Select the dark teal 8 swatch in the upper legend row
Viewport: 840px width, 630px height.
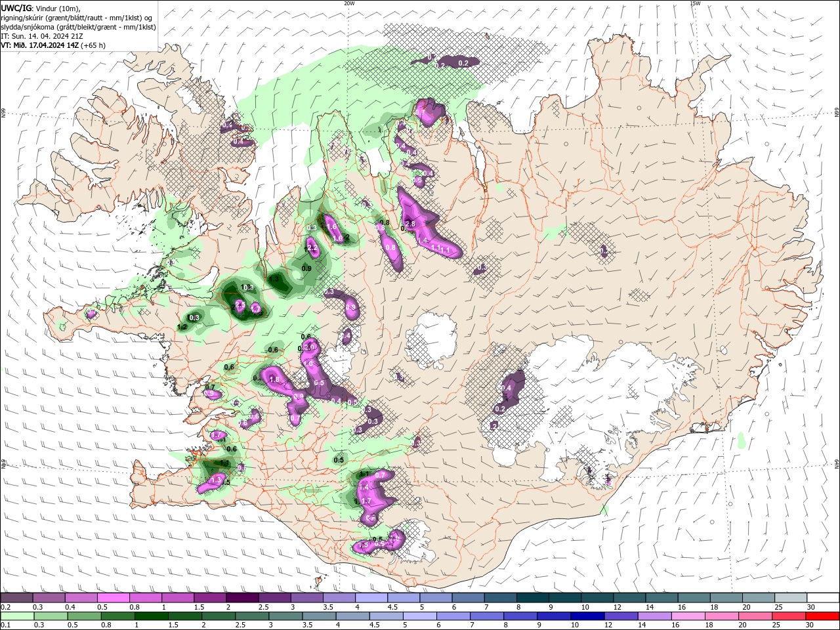[532, 597]
